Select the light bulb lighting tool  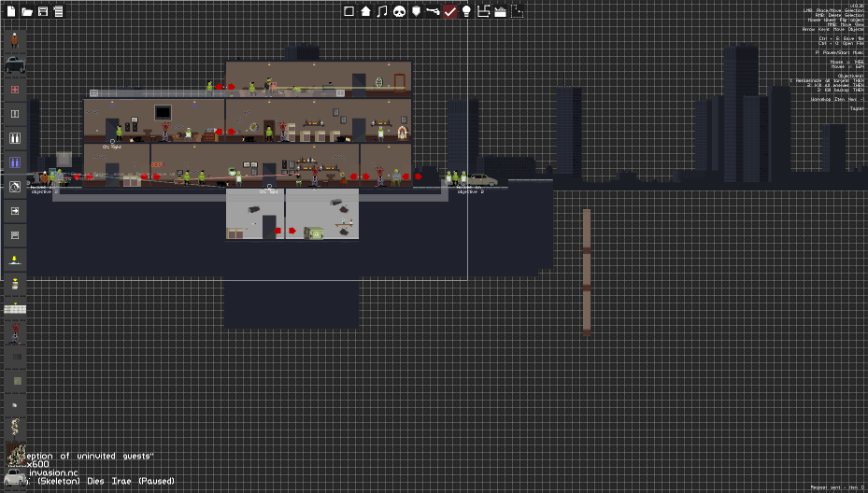466,11
